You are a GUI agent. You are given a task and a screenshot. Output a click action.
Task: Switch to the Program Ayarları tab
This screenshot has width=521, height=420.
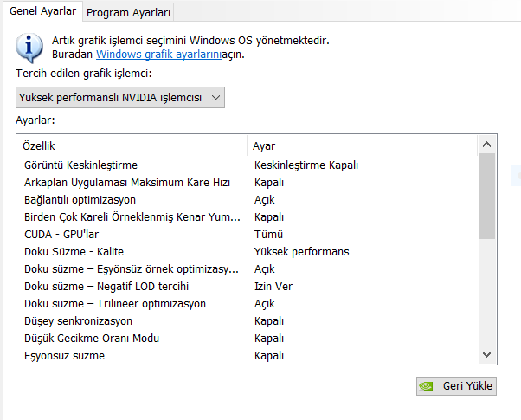[x=129, y=12]
